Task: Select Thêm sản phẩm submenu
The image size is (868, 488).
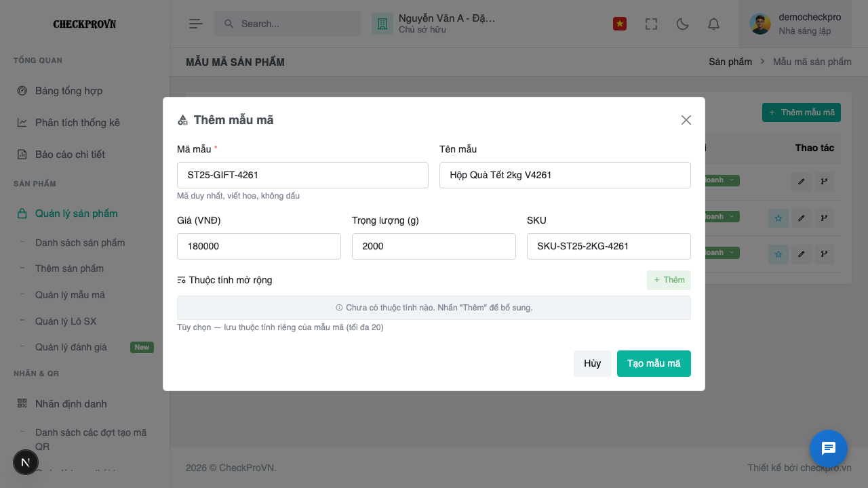Action: pos(69,268)
